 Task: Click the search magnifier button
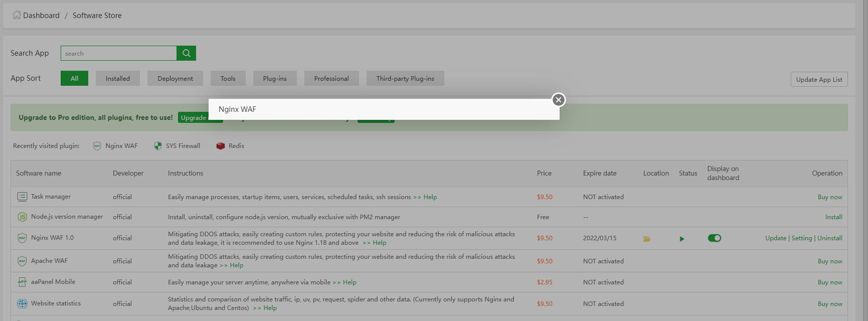coord(186,53)
